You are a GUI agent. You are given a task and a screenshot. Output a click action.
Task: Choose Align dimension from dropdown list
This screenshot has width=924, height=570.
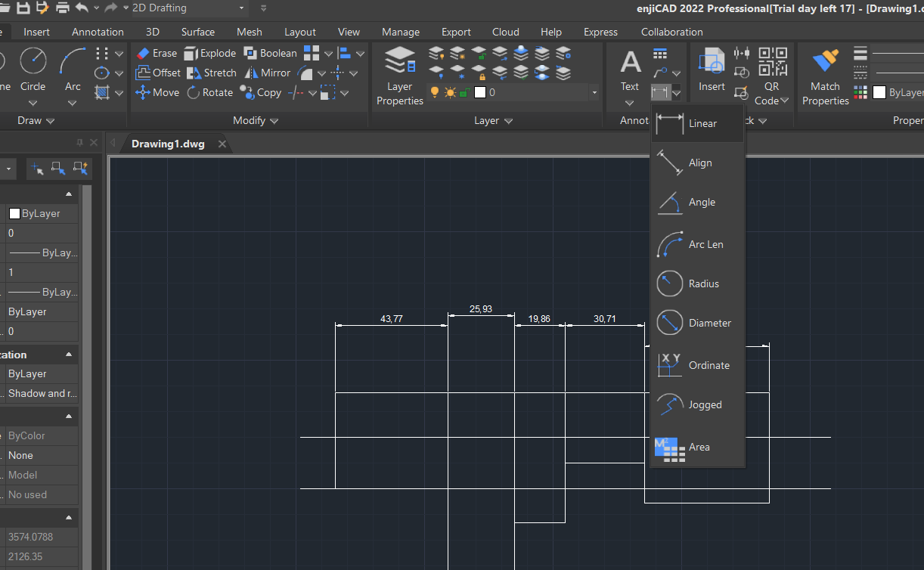(x=698, y=163)
